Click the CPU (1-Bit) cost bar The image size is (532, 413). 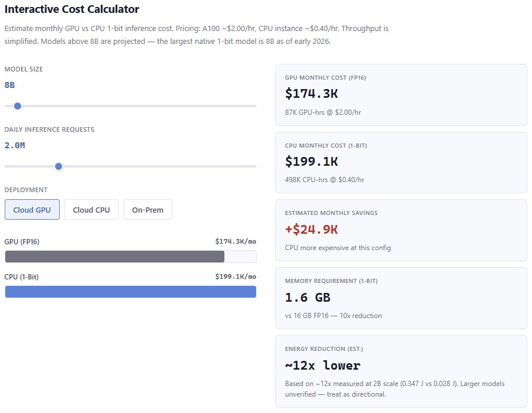(x=130, y=291)
